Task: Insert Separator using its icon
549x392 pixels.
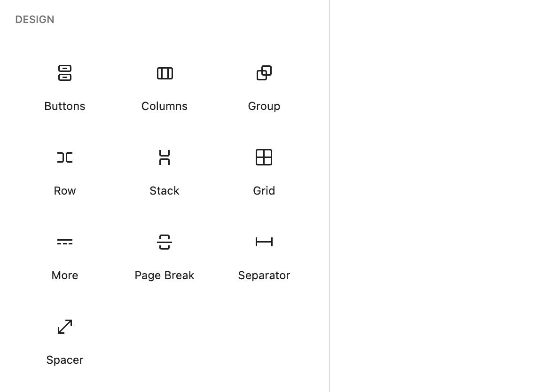Action: [264, 242]
